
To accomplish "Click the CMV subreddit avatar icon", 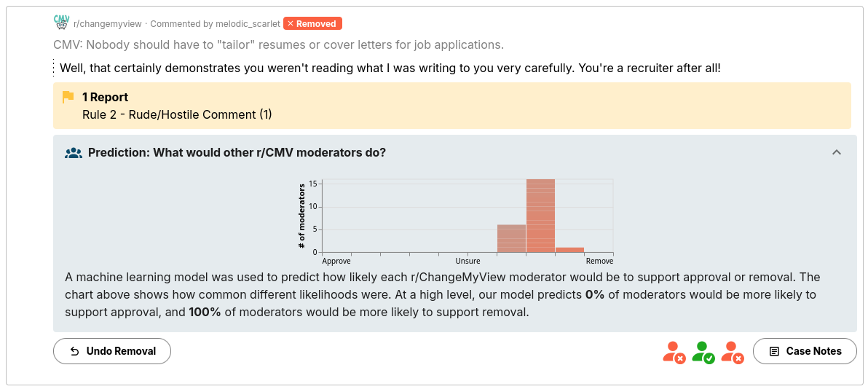I will coord(61,23).
